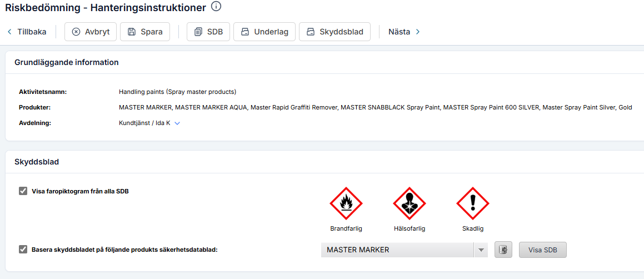Screen dimensions: 644x279
Task: Click the Hälsofarlig label
Action: click(409, 228)
